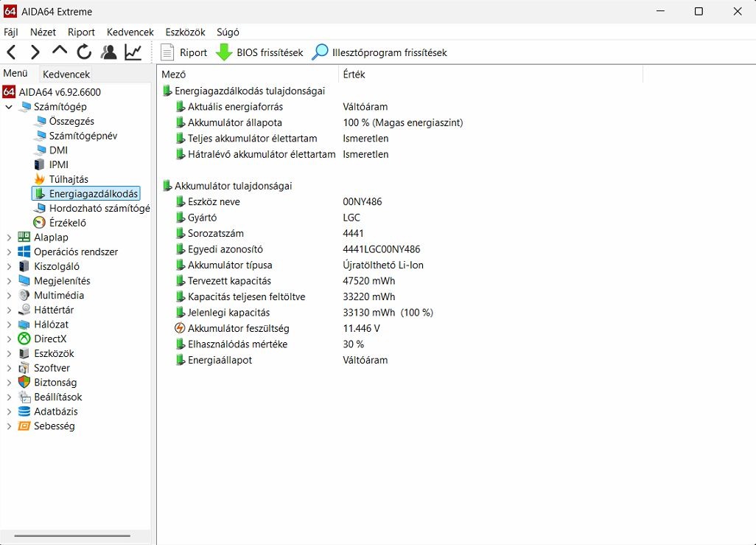The image size is (756, 545).
Task: Switch to the Kedvencek sidebar tab
Action: point(66,74)
